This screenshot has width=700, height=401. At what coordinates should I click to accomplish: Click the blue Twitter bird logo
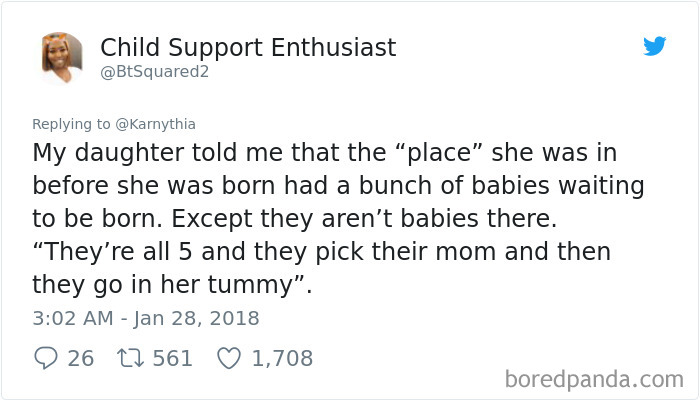click(654, 46)
